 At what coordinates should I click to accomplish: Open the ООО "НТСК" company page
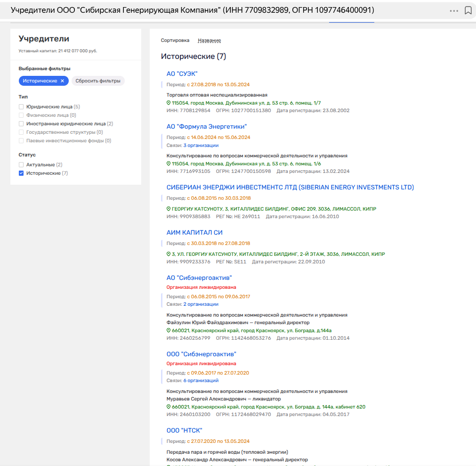point(184,430)
